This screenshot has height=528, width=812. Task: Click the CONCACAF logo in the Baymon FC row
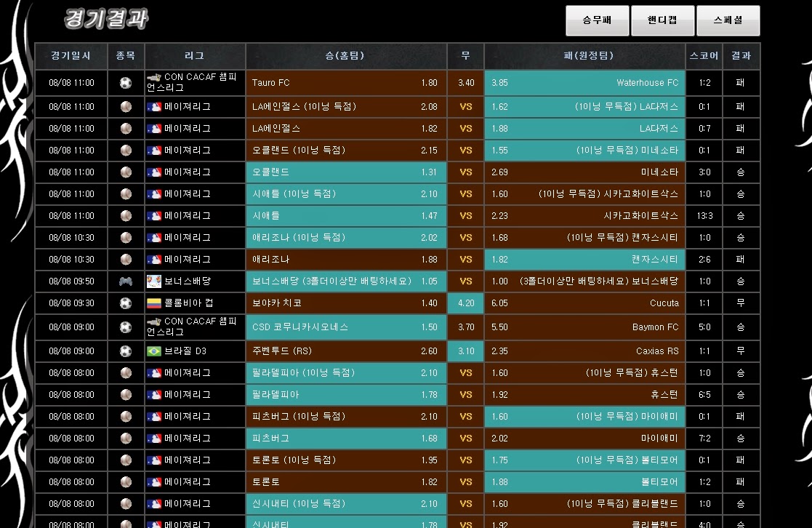[154, 321]
